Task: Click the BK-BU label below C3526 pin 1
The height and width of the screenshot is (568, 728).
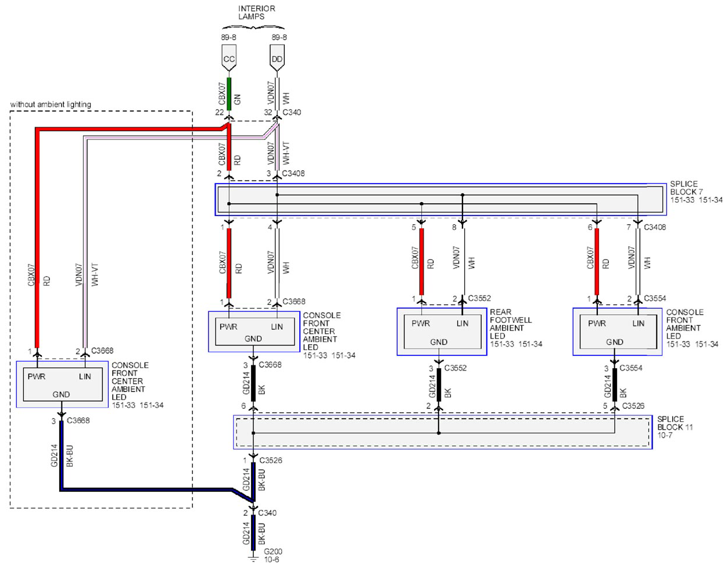Action: pos(261,480)
